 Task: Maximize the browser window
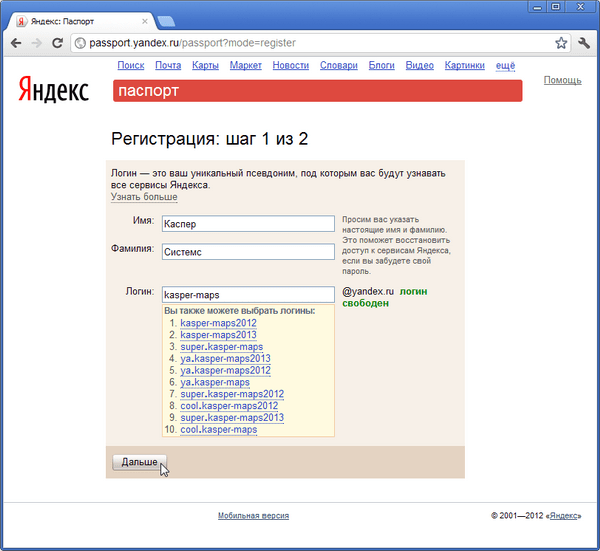pyautogui.click(x=556, y=7)
